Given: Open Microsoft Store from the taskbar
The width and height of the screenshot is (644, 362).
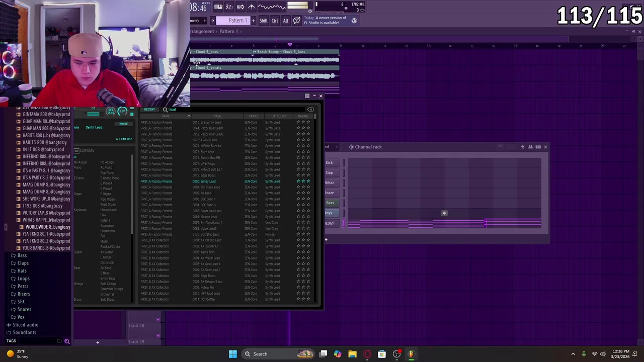Looking at the screenshot, I should [382, 354].
